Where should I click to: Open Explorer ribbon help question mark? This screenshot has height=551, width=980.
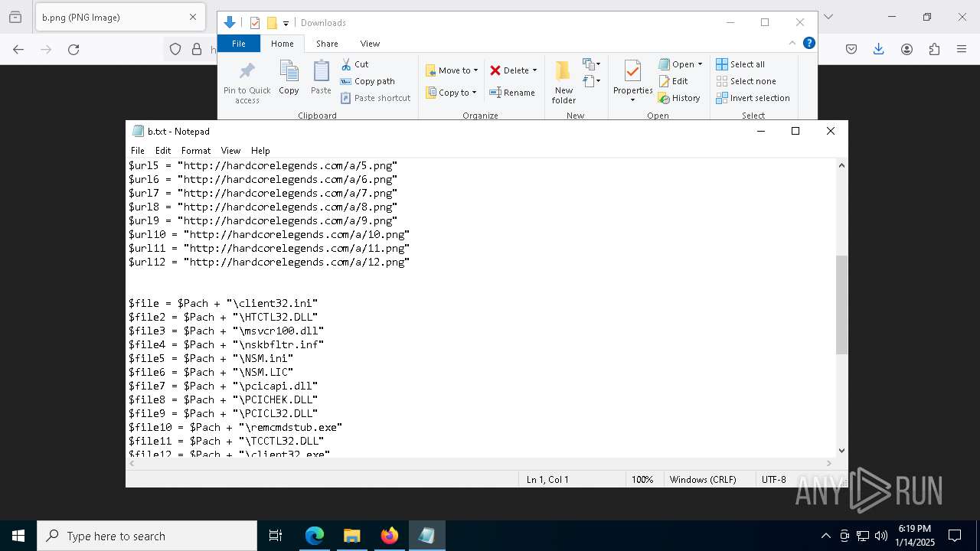808,43
